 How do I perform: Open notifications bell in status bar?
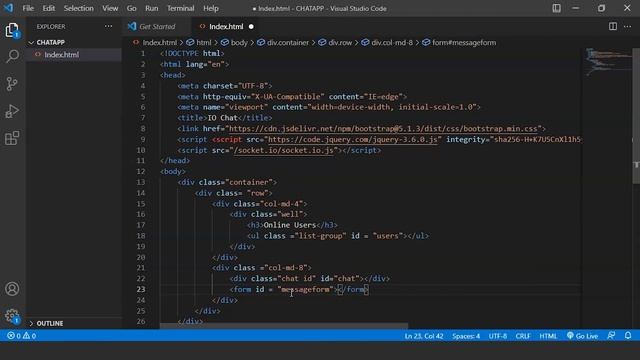tap(628, 336)
